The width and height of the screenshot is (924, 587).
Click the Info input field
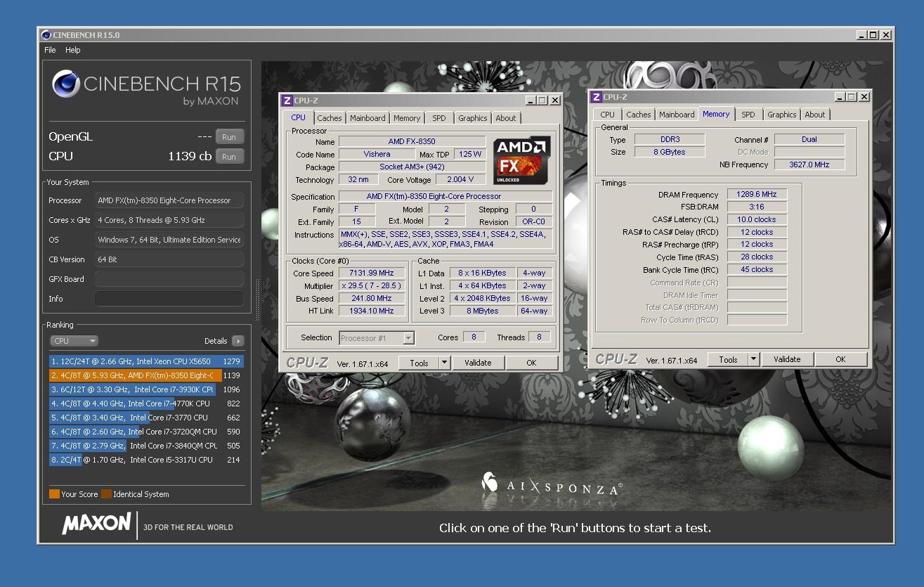pos(169,299)
